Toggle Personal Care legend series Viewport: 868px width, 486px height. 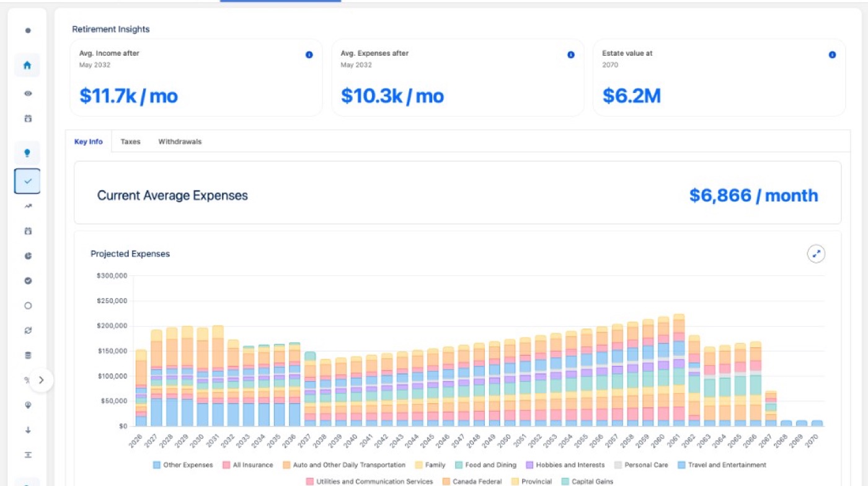click(640, 465)
